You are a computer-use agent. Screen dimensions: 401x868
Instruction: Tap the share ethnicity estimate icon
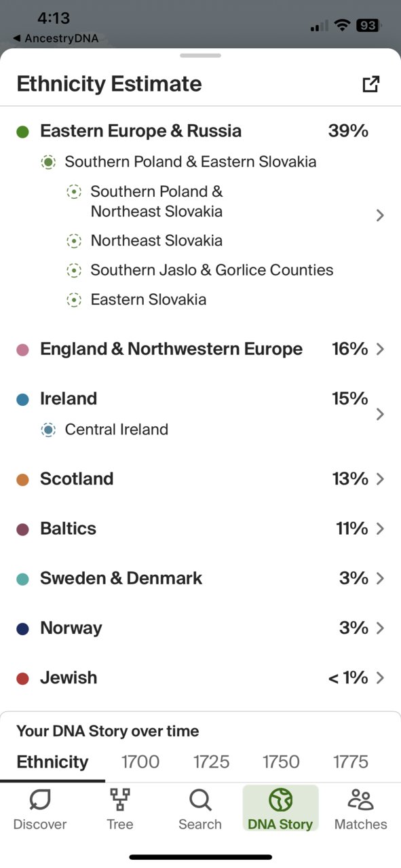pos(371,84)
